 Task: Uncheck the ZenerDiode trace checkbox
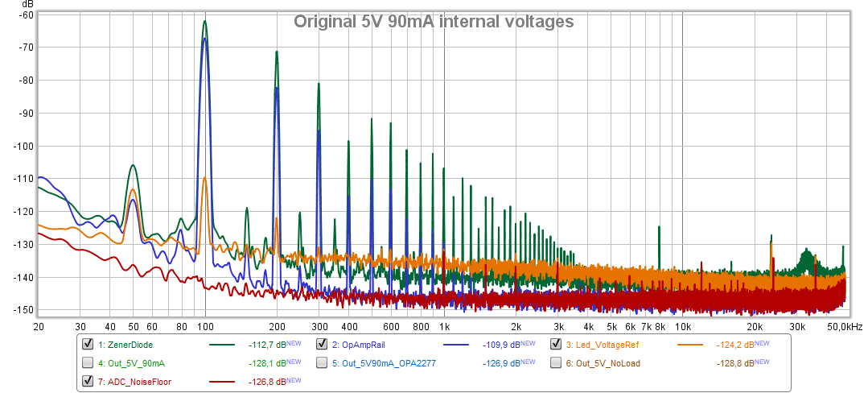tap(88, 344)
